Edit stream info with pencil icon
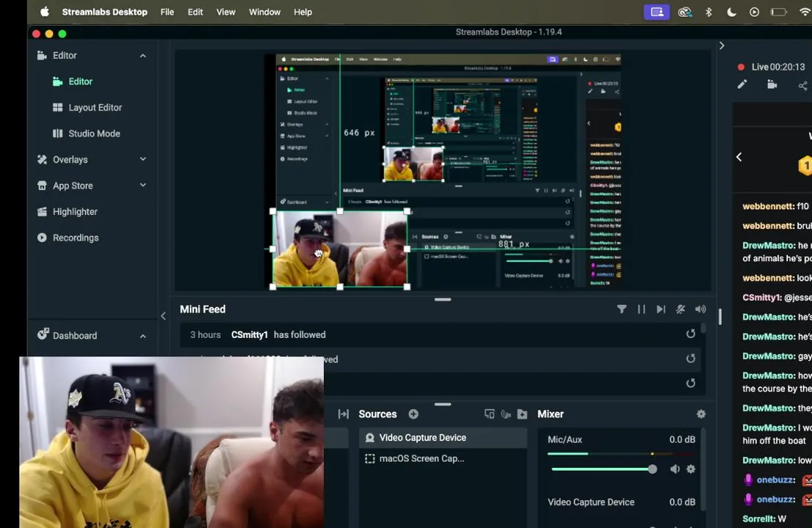 [x=742, y=84]
